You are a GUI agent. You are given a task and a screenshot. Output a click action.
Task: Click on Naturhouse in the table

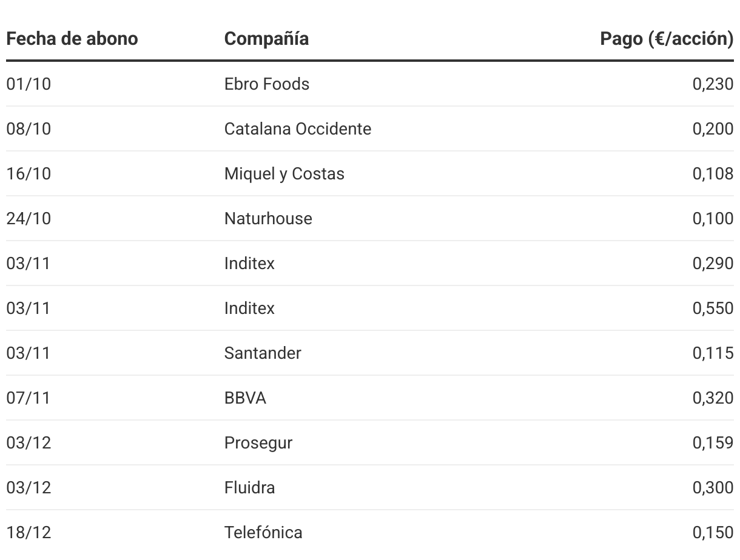coord(268,218)
